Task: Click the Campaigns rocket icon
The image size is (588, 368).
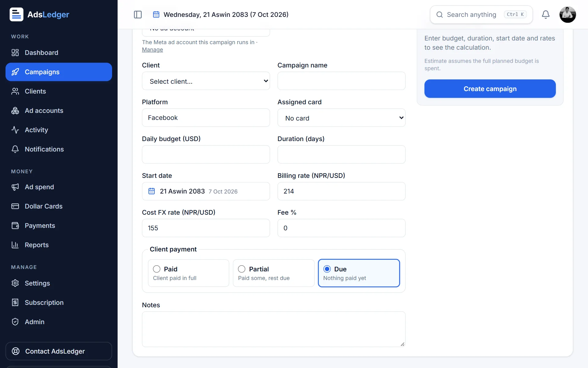Action: [x=15, y=72]
